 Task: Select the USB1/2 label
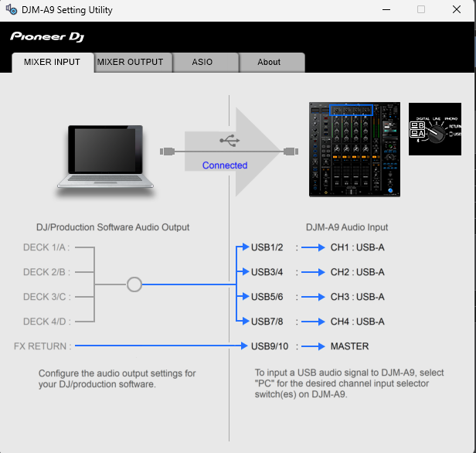267,247
